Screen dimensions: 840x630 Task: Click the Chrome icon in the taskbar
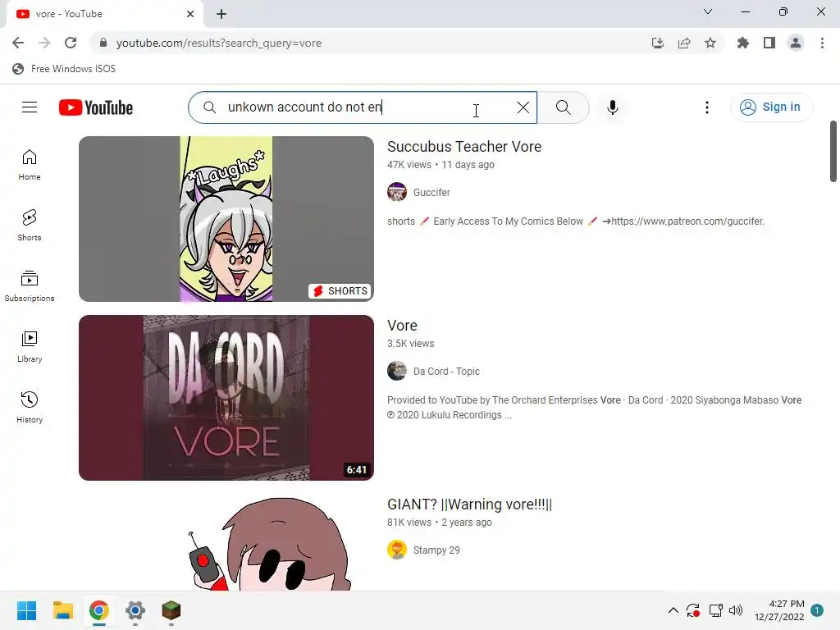98,610
